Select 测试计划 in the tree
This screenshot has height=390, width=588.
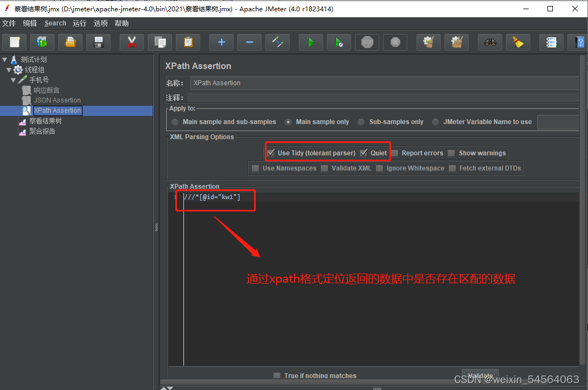pyautogui.click(x=33, y=60)
